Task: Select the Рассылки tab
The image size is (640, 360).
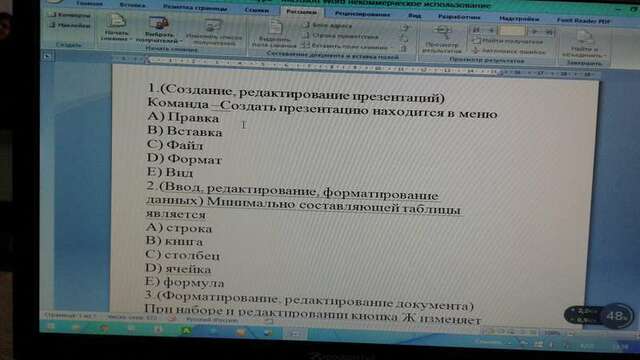Action: point(301,12)
